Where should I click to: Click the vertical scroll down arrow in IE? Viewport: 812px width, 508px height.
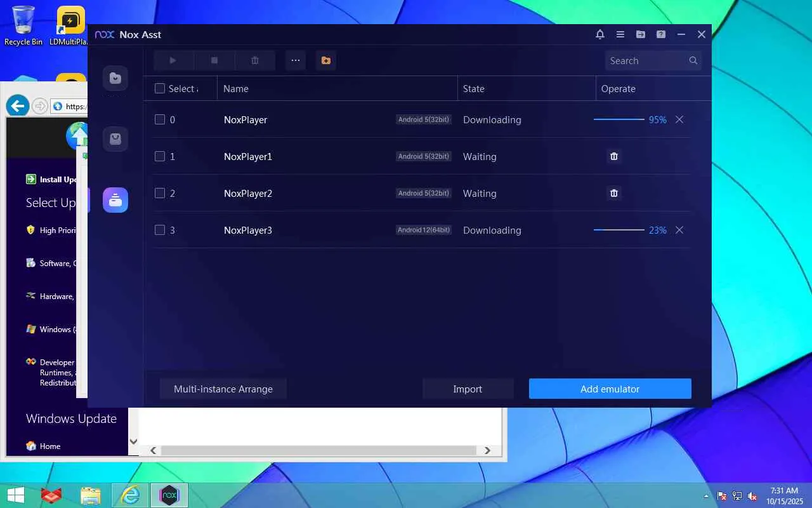[x=133, y=441]
